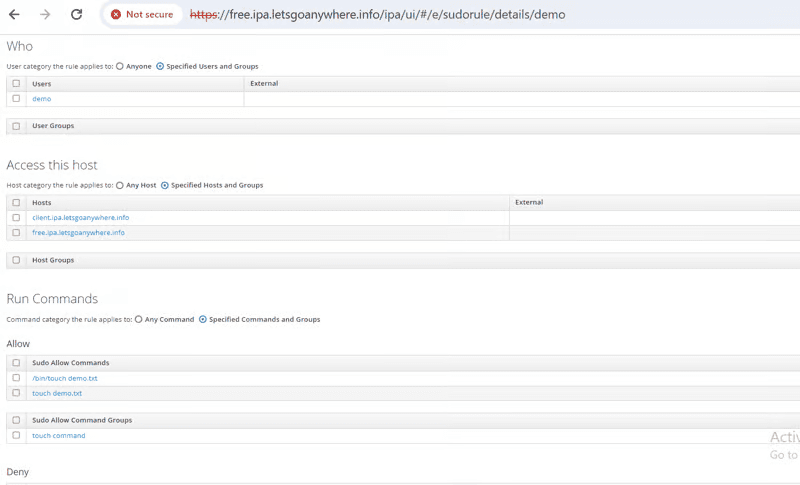
Task: Choose the Any Host radio option
Action: (x=120, y=185)
